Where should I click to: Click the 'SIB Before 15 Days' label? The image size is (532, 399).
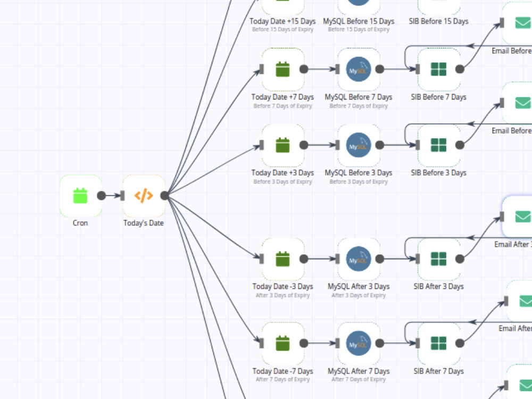pos(439,21)
